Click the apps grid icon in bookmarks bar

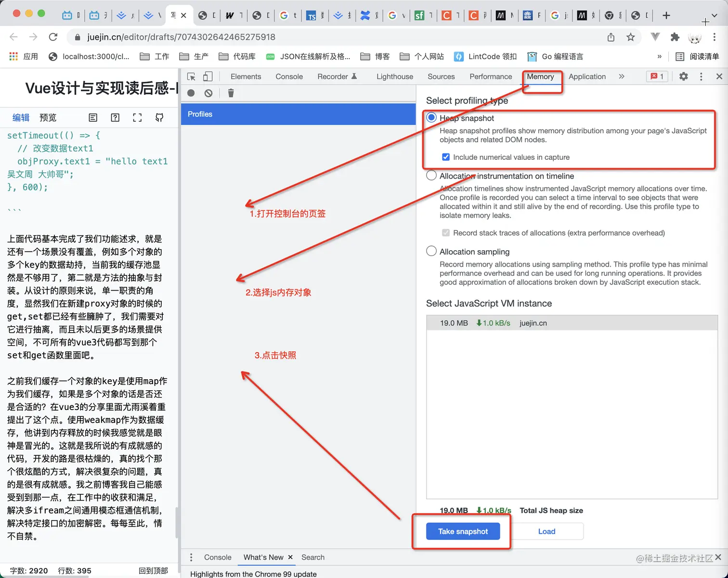pos(13,56)
